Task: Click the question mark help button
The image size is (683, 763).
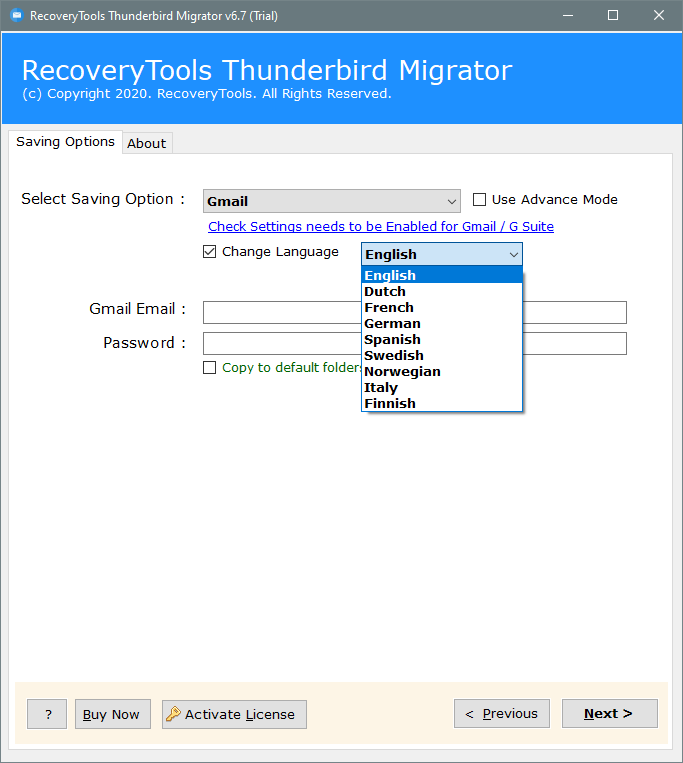Action: (x=47, y=714)
